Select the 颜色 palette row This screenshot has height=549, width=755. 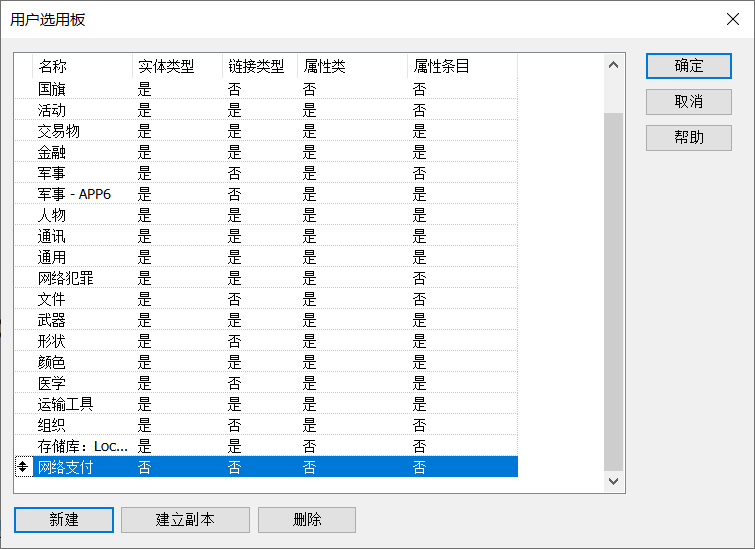point(266,362)
